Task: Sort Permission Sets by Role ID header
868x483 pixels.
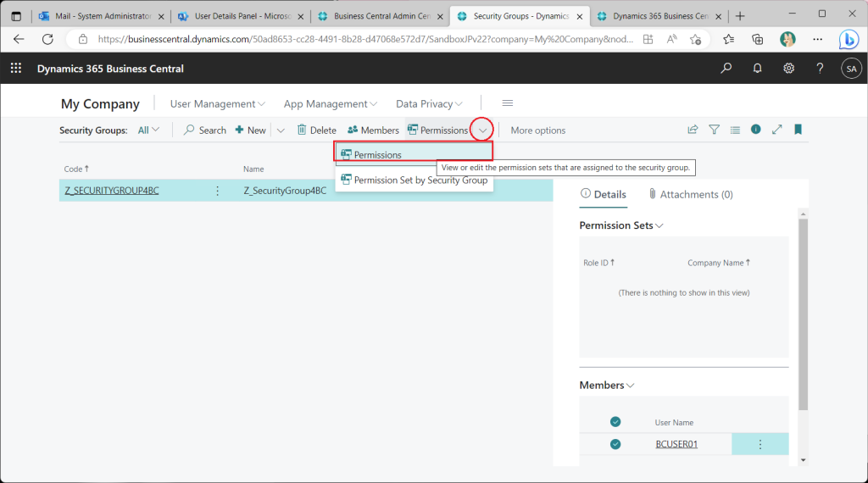Action: 599,263
